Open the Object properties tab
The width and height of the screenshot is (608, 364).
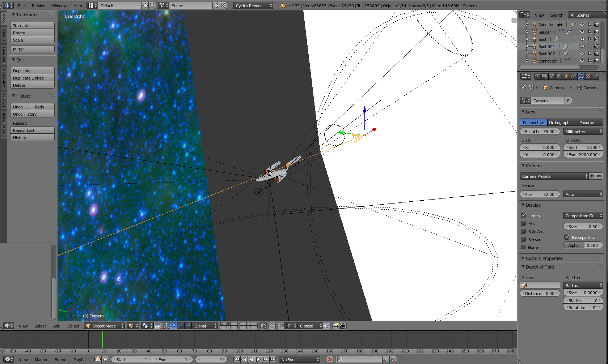tap(566, 76)
